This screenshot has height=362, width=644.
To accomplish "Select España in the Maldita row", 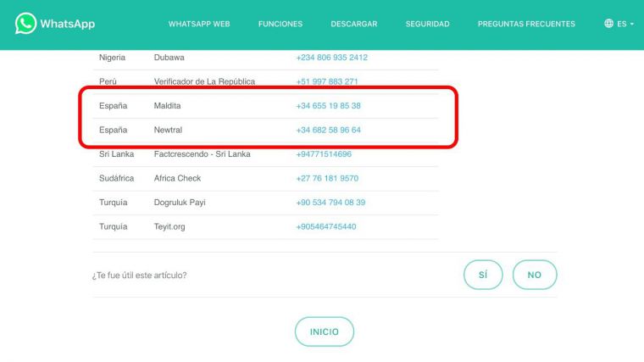I will tap(113, 106).
